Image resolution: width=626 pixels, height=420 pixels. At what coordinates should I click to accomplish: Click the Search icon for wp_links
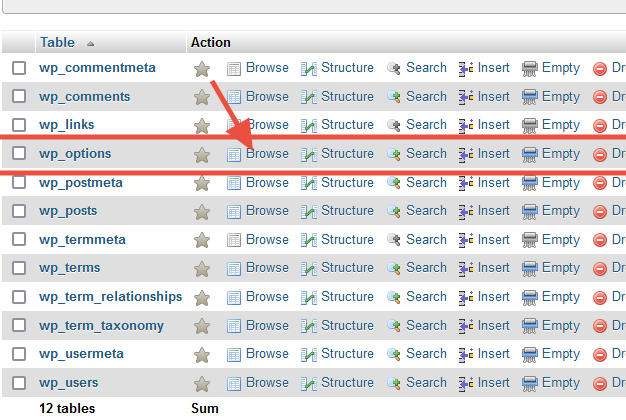click(x=394, y=126)
